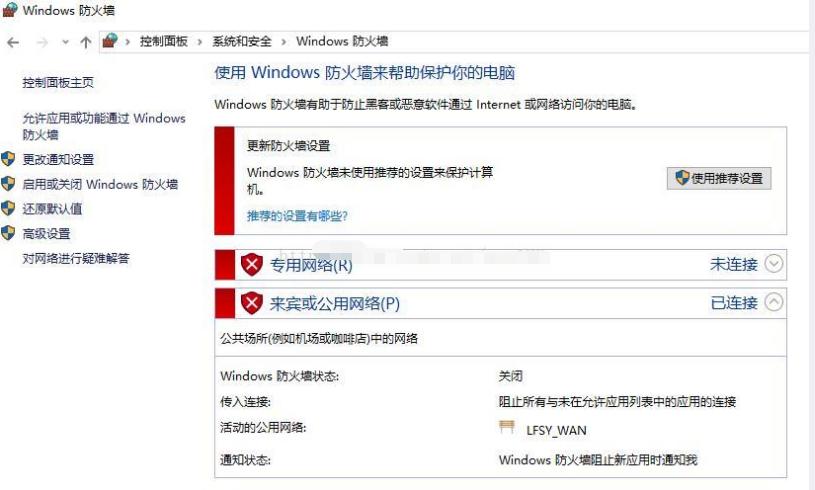Open 对网络进行疑难解答 link
This screenshot has width=815, height=490.
pos(76,258)
